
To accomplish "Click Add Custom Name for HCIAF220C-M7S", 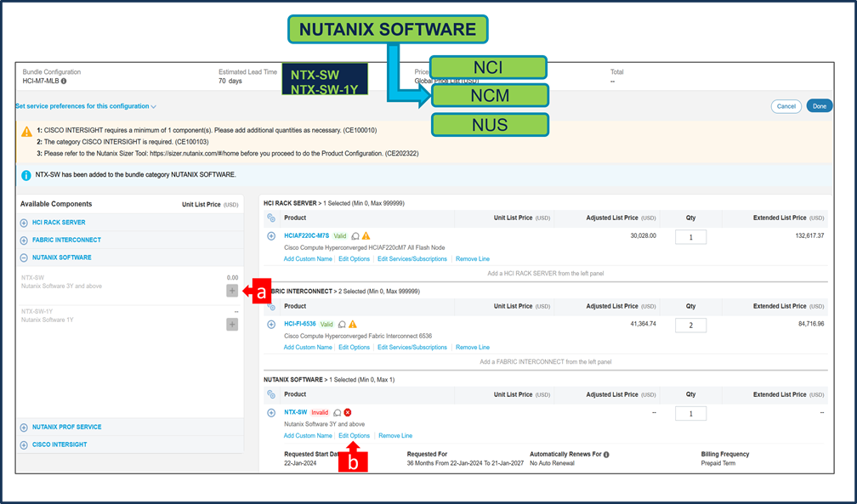I will [308, 259].
